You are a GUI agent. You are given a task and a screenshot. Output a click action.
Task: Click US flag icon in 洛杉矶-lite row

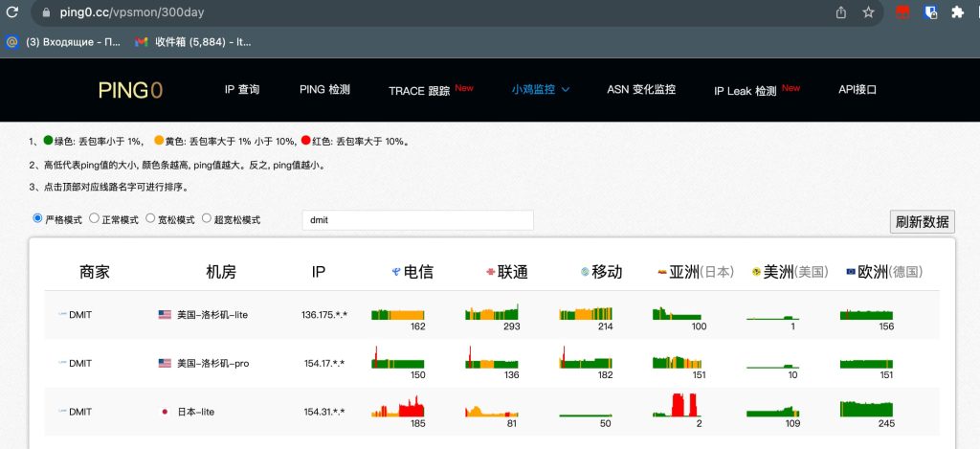point(165,315)
